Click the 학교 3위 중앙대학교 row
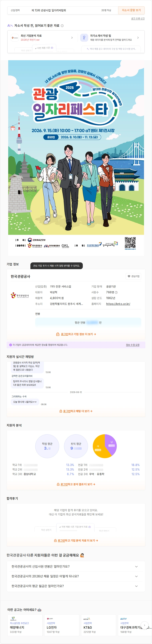The width and height of the screenshot is (152, 644). pos(43,474)
